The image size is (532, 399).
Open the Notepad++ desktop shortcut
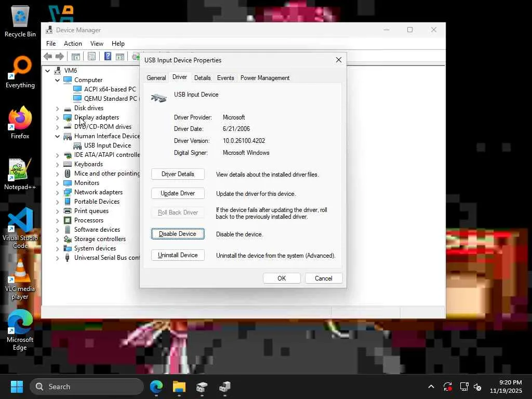pos(20,174)
